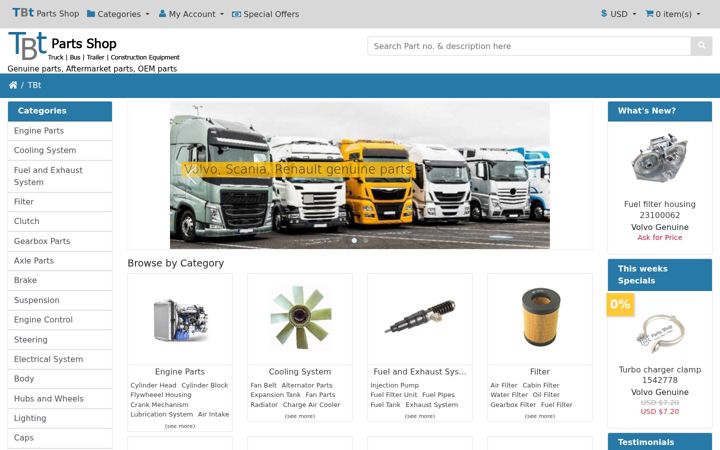Click the TBt Parts Shop top bar brand
This screenshot has width=720, height=450.
[x=45, y=13]
